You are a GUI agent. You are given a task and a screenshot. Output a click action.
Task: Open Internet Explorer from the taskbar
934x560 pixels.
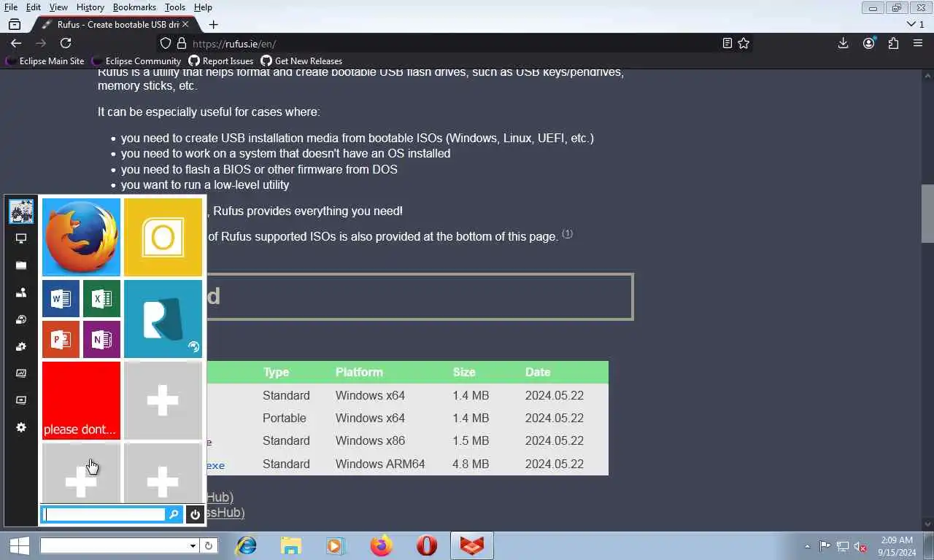pyautogui.click(x=246, y=545)
